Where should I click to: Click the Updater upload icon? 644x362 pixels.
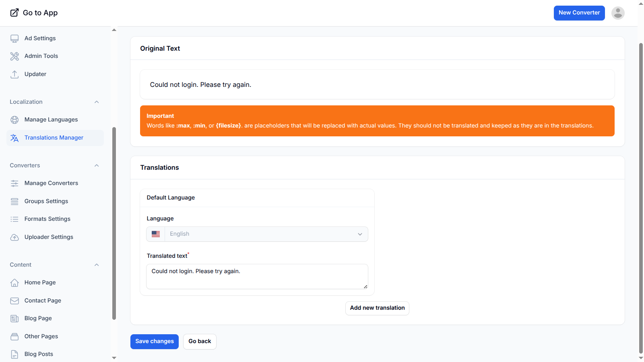(x=14, y=74)
